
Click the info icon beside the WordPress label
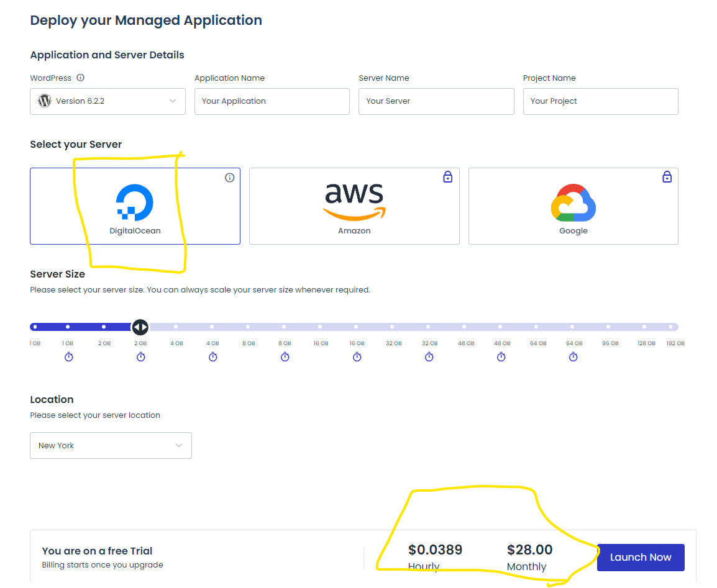[81, 78]
